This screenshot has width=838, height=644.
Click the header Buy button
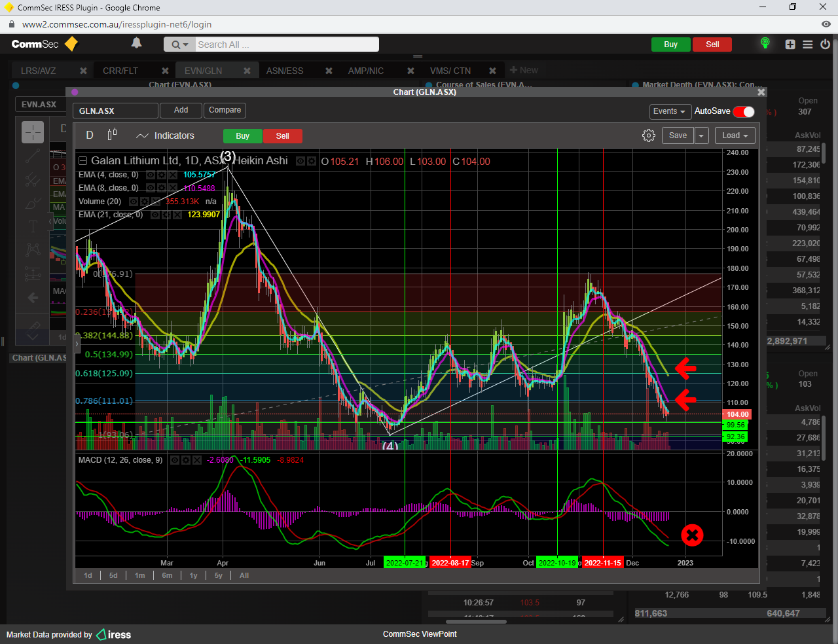670,45
